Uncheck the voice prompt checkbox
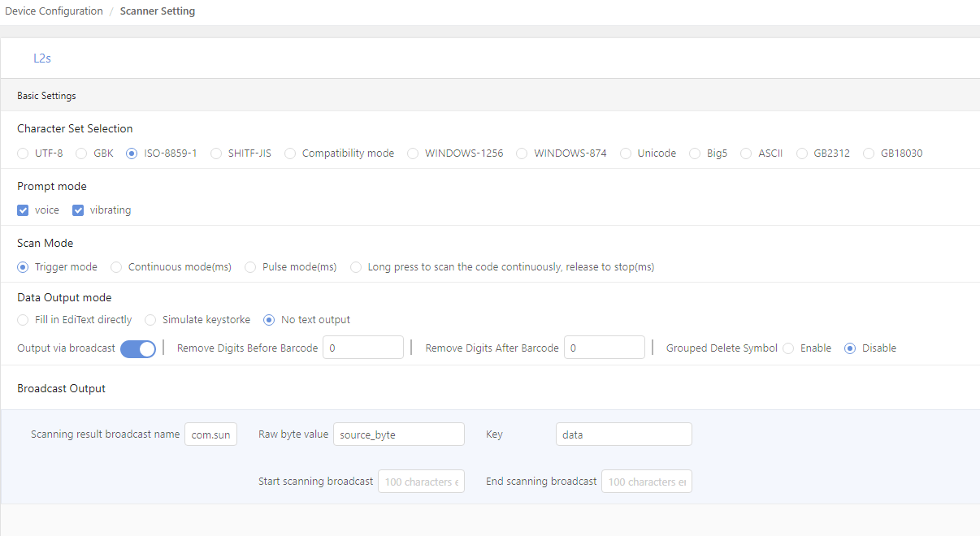 pyautogui.click(x=23, y=210)
